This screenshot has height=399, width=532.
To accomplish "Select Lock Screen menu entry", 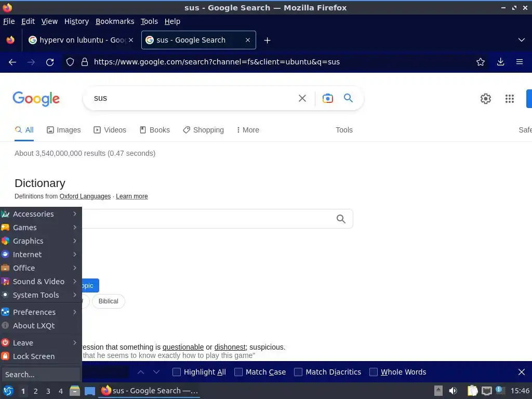I will (x=41, y=356).
